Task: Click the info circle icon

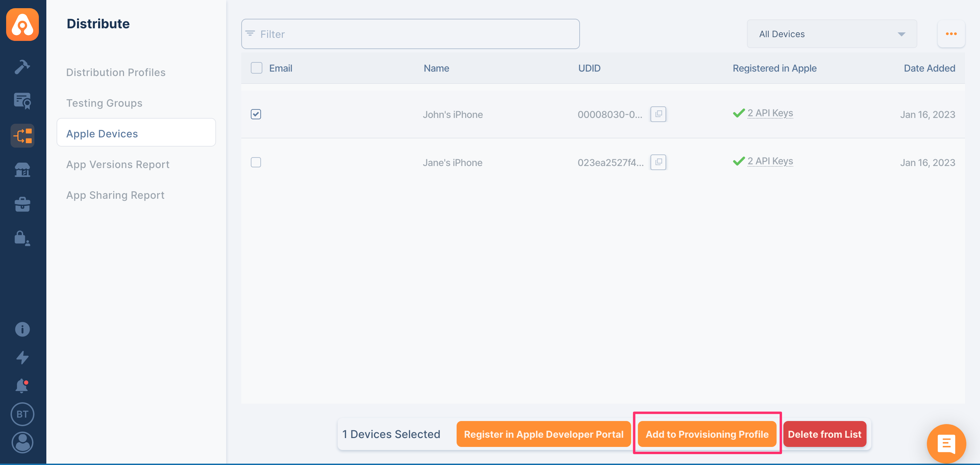Action: pos(22,329)
